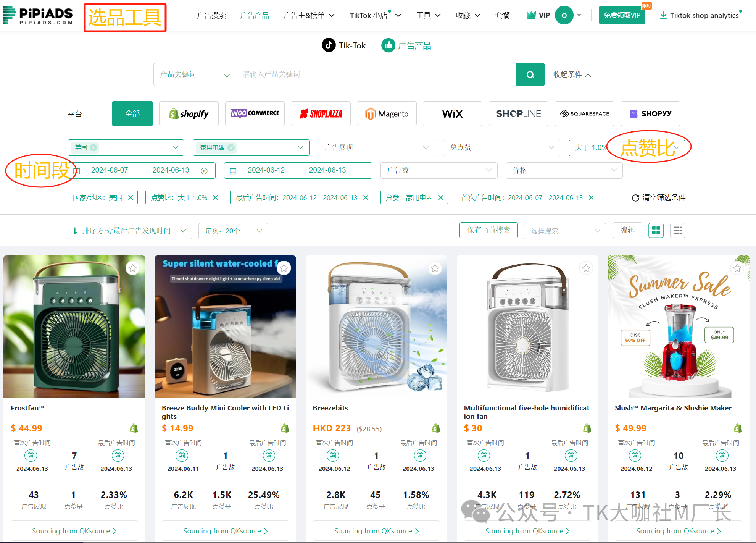Star the Breezebits product card
Image resolution: width=756 pixels, height=543 pixels.
435,268
